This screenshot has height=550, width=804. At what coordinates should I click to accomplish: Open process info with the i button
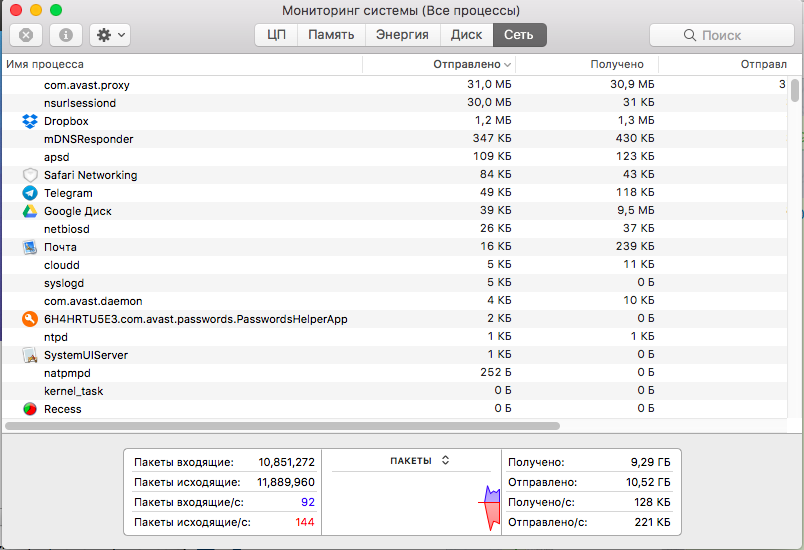pos(66,35)
